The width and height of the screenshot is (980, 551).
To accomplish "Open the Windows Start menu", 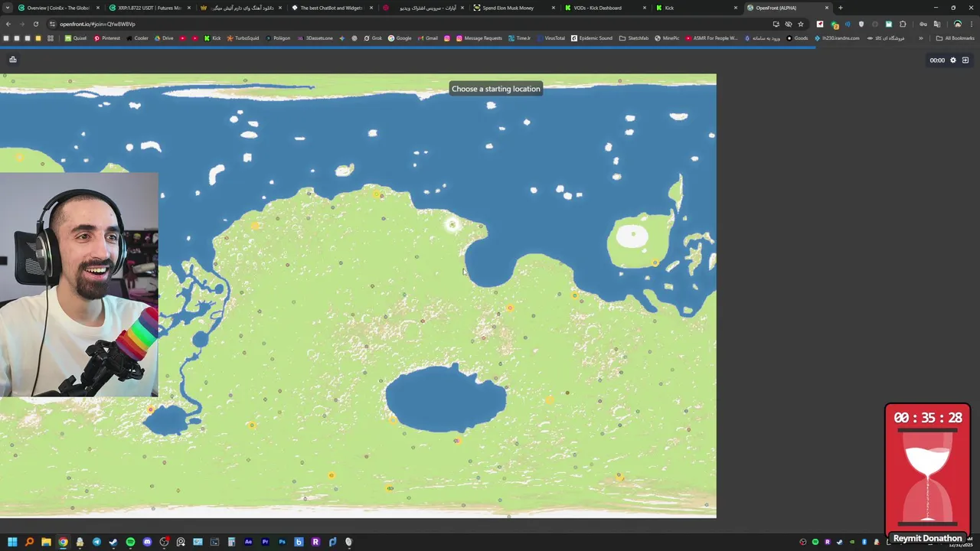I will 12,542.
